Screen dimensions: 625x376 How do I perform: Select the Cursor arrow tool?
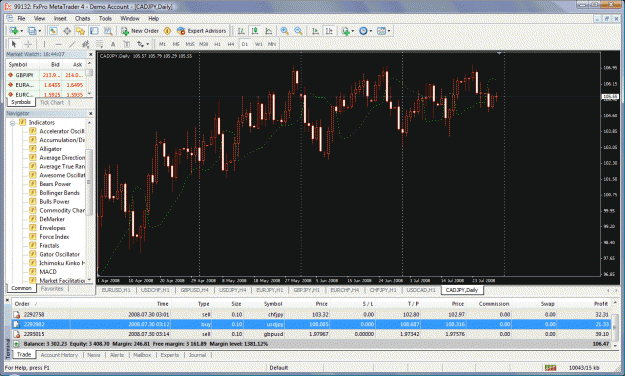(x=14, y=44)
